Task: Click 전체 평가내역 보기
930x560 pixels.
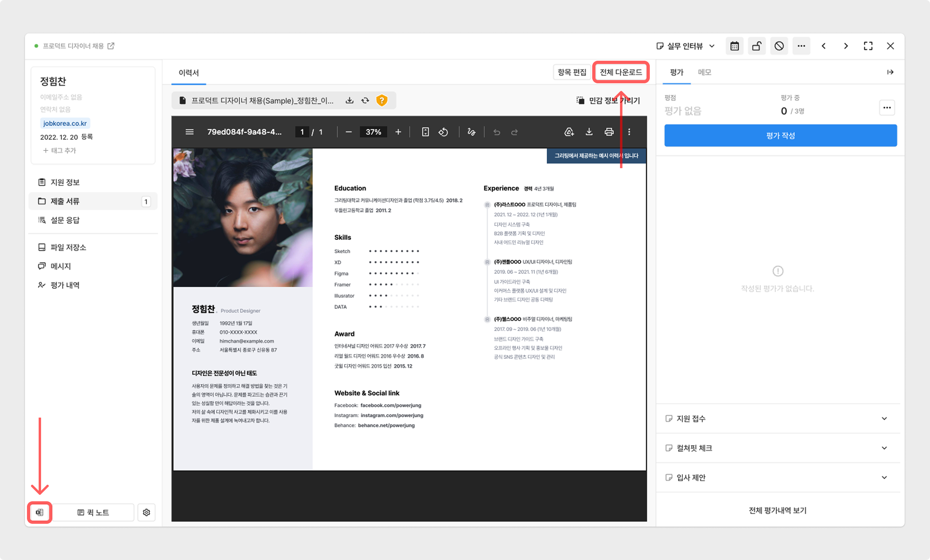Action: pyautogui.click(x=778, y=511)
